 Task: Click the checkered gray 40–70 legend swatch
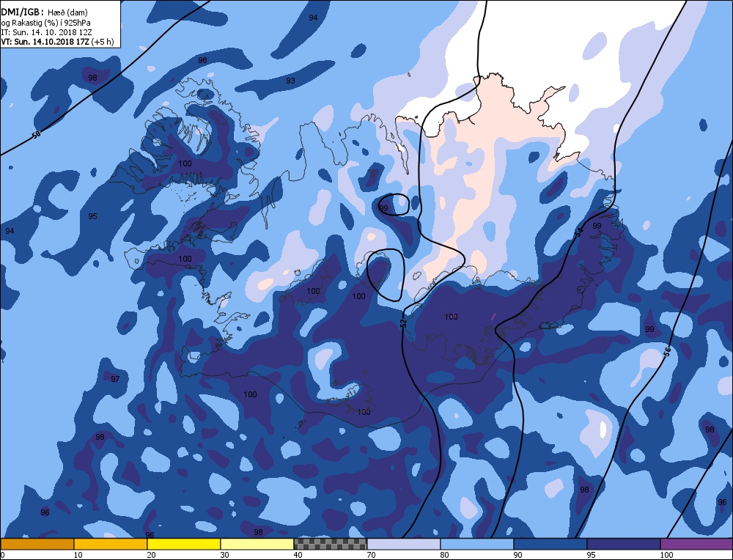click(331, 544)
